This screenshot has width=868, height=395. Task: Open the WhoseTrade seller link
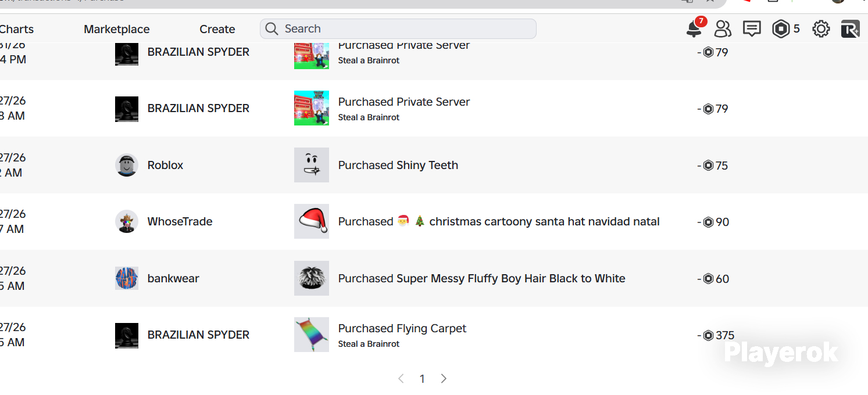tap(180, 221)
